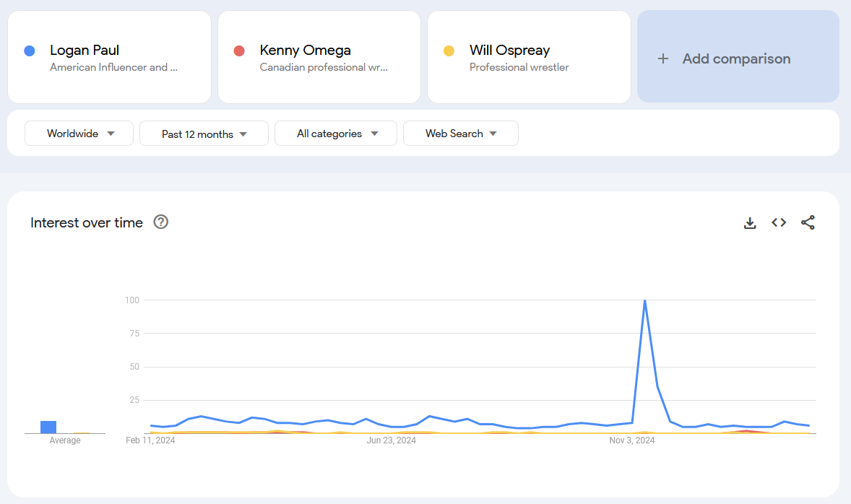Screen dimensions: 851x504
Task: Edit the Kenny Omega search term
Action: (x=319, y=57)
